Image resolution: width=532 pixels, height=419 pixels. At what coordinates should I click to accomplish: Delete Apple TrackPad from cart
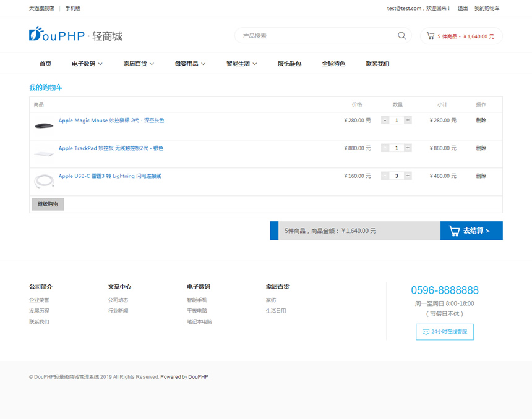(x=481, y=148)
